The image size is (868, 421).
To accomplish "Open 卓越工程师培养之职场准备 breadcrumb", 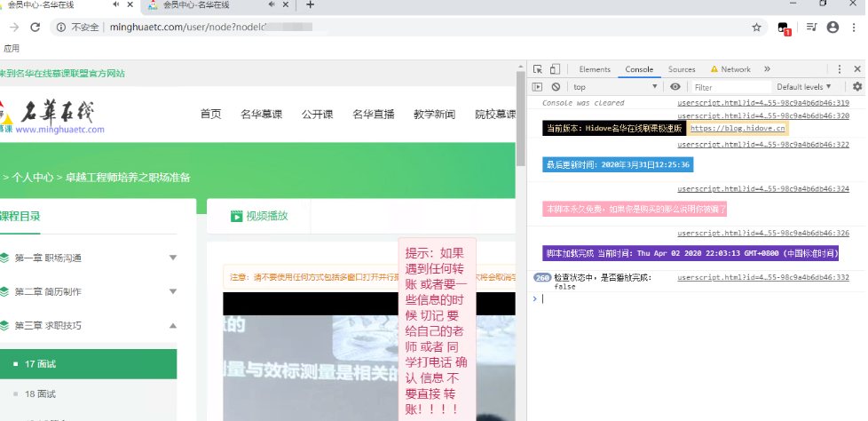I will click(128, 178).
